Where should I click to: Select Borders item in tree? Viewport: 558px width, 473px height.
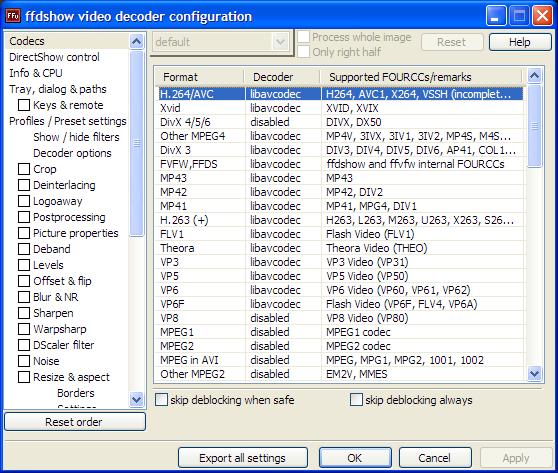click(x=76, y=393)
